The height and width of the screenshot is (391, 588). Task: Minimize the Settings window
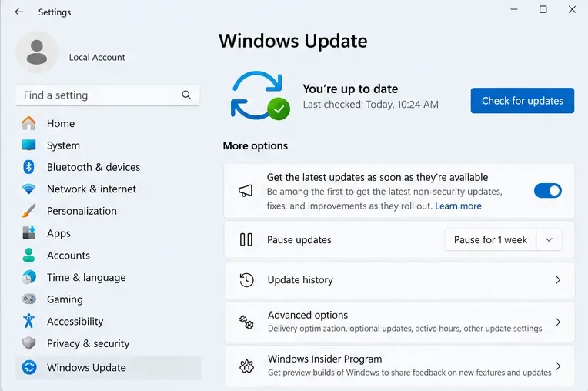(514, 9)
